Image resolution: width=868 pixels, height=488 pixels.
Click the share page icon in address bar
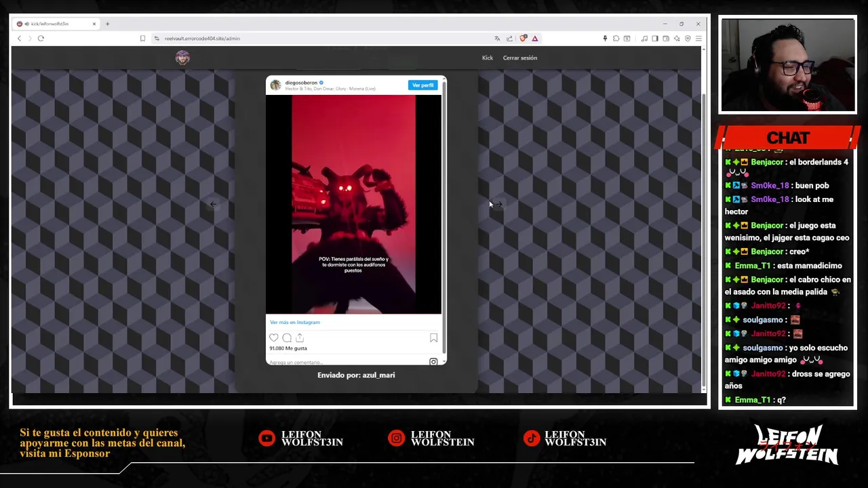tap(509, 39)
